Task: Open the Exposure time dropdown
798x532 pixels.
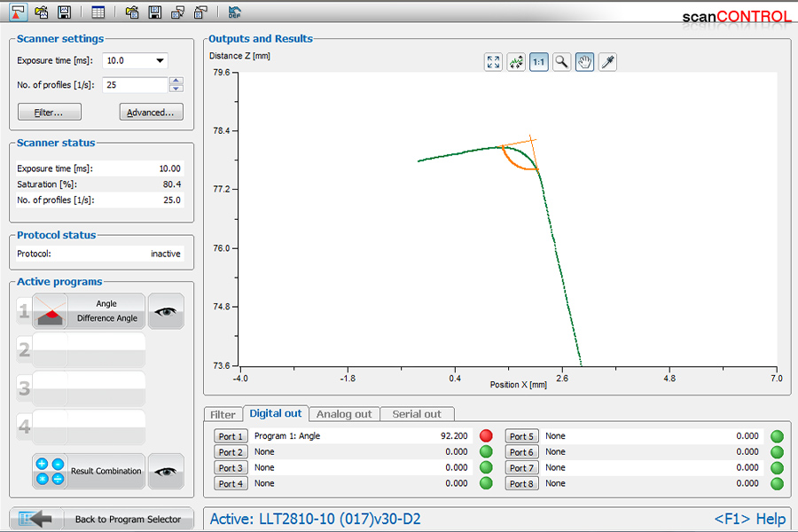Action: tap(160, 61)
